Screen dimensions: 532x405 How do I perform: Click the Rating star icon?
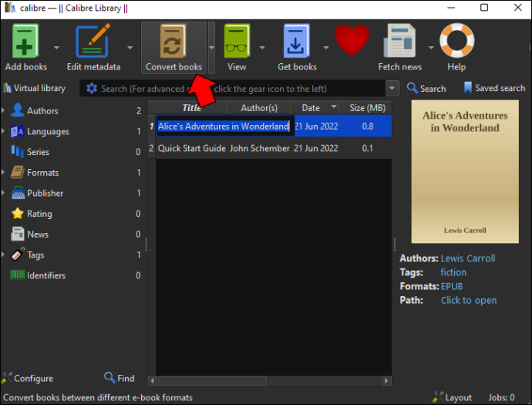pyautogui.click(x=17, y=214)
